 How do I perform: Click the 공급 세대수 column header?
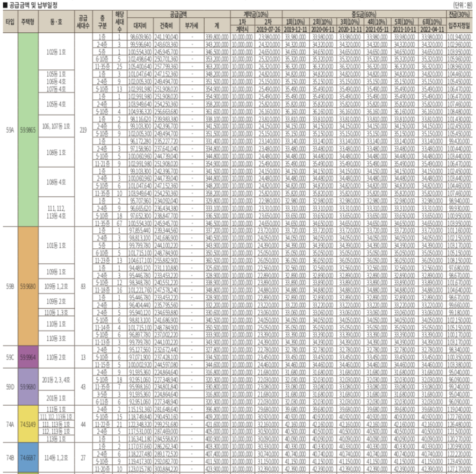[x=83, y=21]
